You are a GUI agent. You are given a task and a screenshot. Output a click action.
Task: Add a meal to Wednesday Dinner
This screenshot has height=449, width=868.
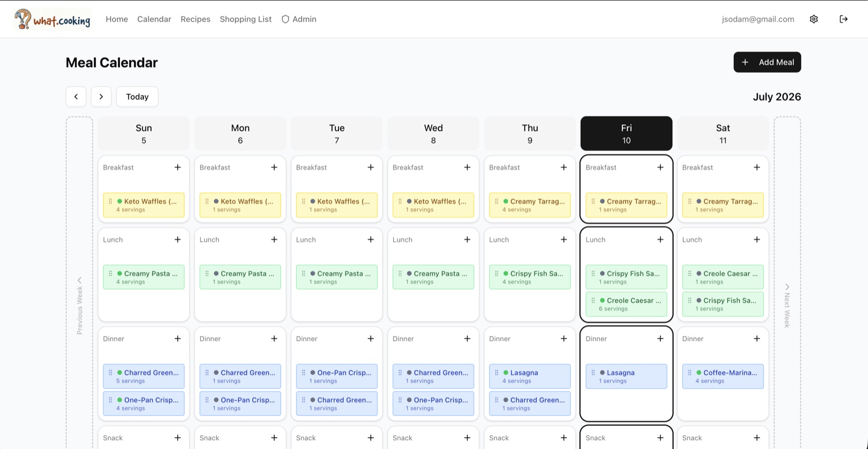pyautogui.click(x=467, y=338)
